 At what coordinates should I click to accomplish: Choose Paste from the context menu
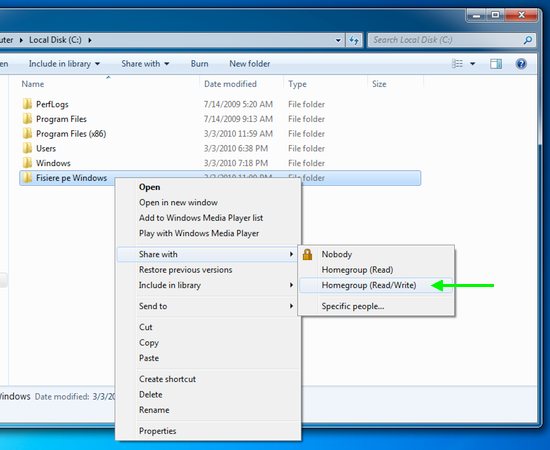pyautogui.click(x=208, y=358)
